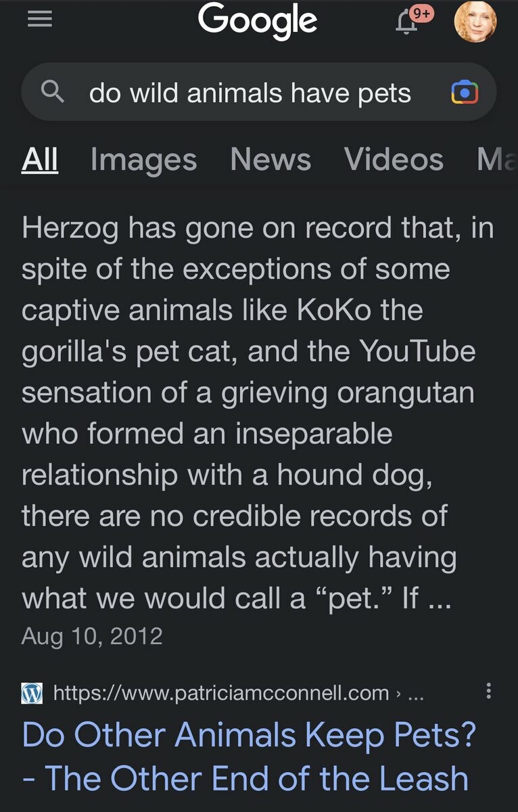Switch to the Videos tab
The height and width of the screenshot is (812, 518).
pos(394,160)
